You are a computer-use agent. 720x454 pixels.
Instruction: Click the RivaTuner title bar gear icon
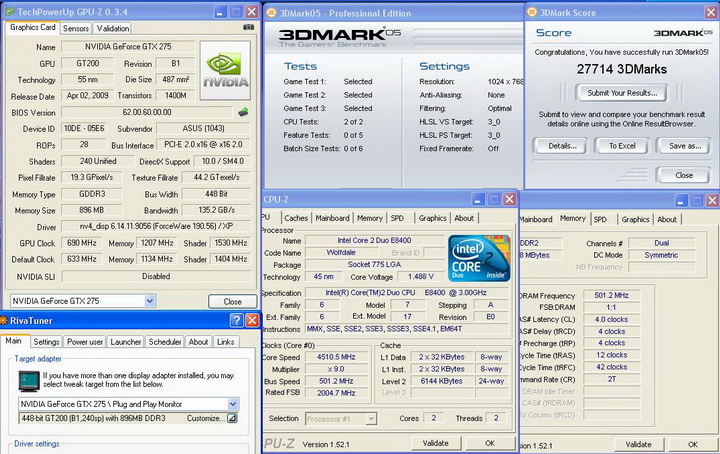tap(4, 320)
